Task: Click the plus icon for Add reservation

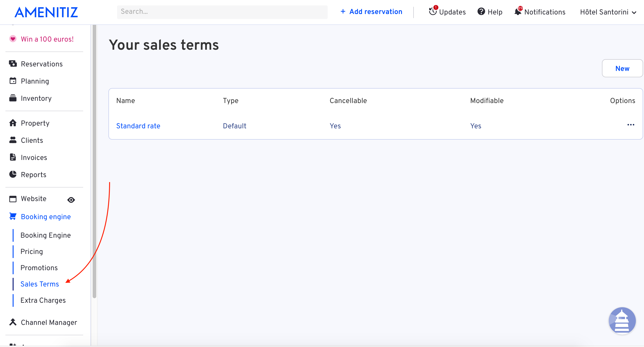Action: [343, 12]
